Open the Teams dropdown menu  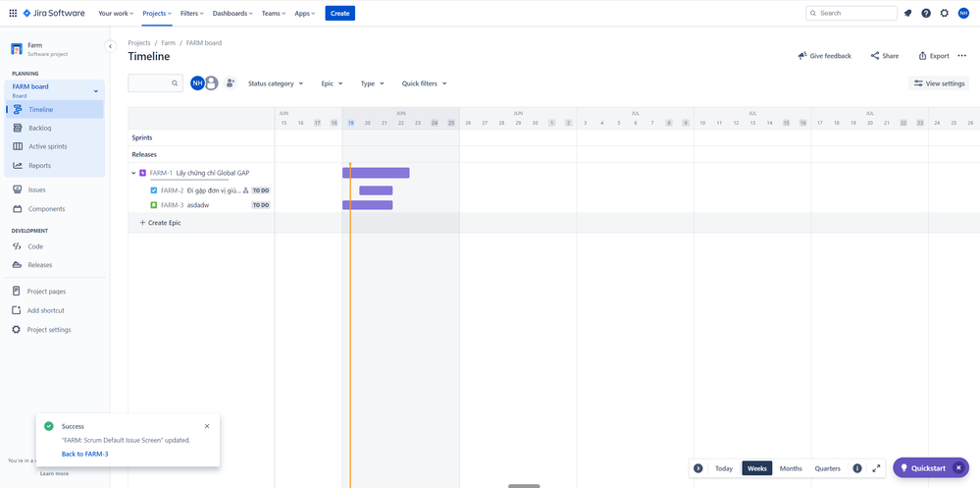click(x=274, y=13)
